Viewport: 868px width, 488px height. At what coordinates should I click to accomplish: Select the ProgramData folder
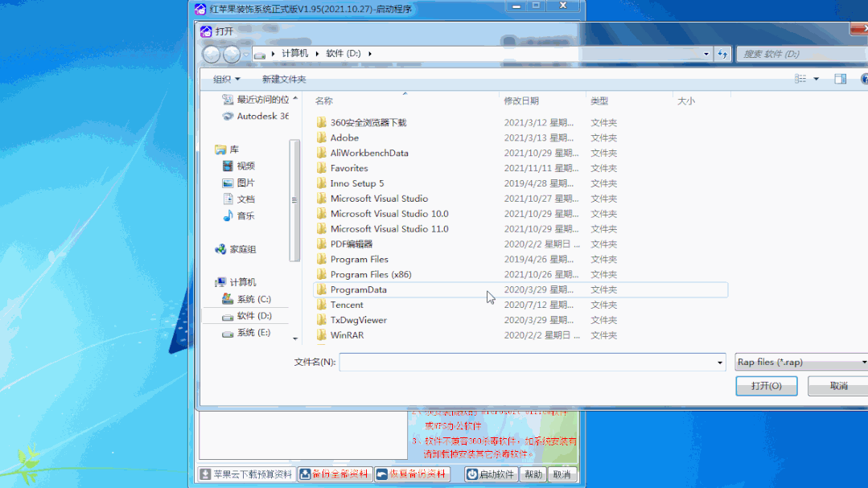520,289
